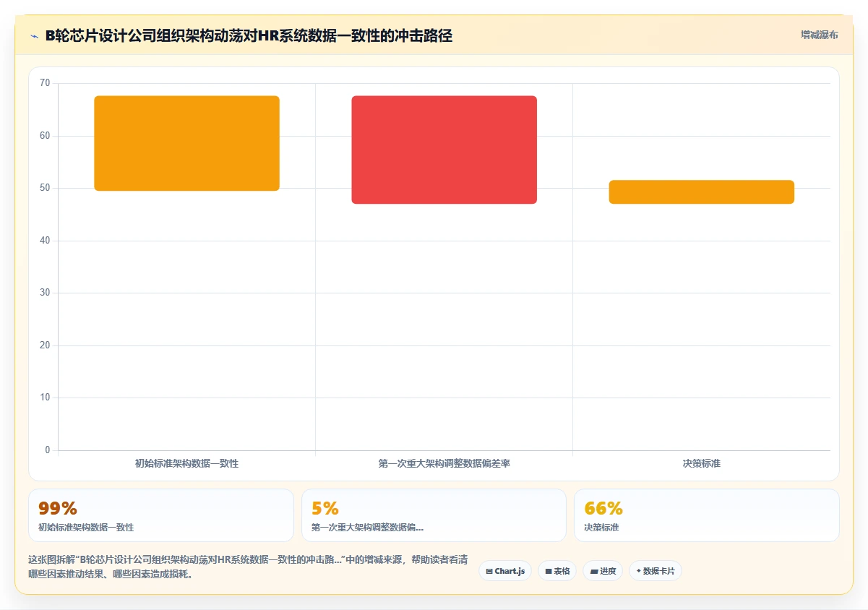Image resolution: width=868 pixels, height=610 pixels.
Task: Click the 5% data card
Action: 434,515
